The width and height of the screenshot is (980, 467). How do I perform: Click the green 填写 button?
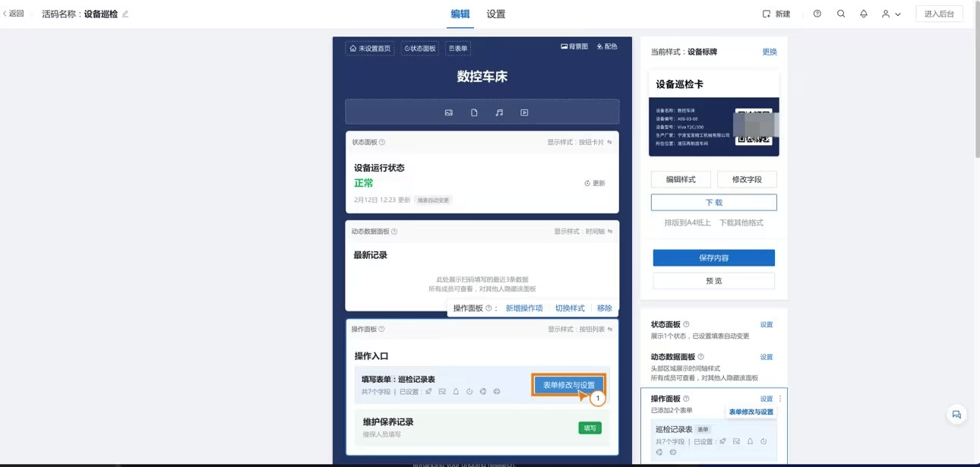[x=590, y=428]
